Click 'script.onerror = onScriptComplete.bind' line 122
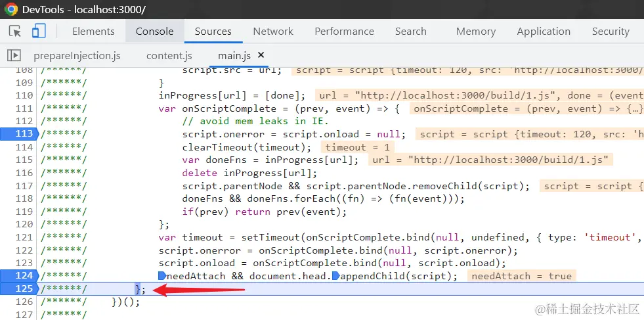This screenshot has height=320, width=644. point(338,250)
